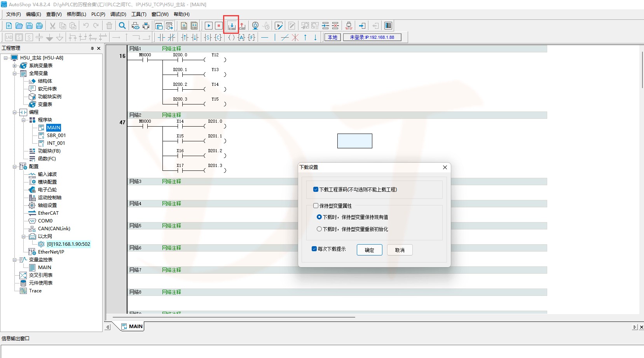644x358 pixels.
Task: Uncheck 下载工程源码 in the download dialog
Action: (x=316, y=189)
